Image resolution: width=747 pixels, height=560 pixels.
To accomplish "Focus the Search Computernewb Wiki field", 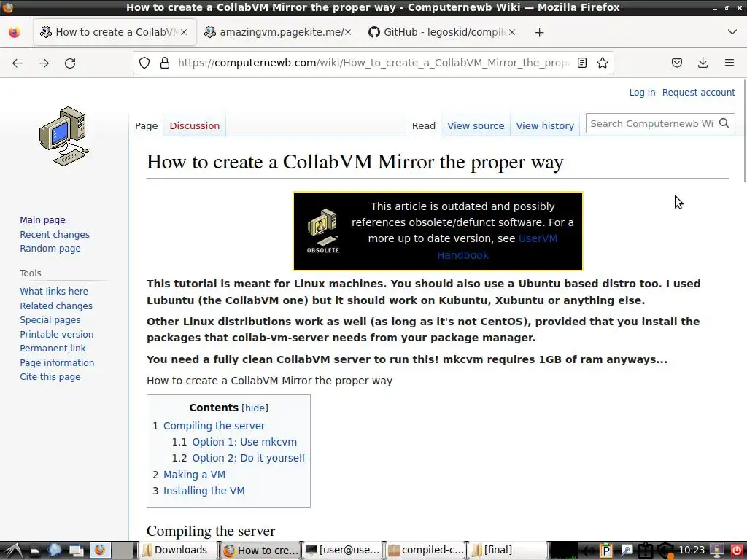I will pos(651,123).
